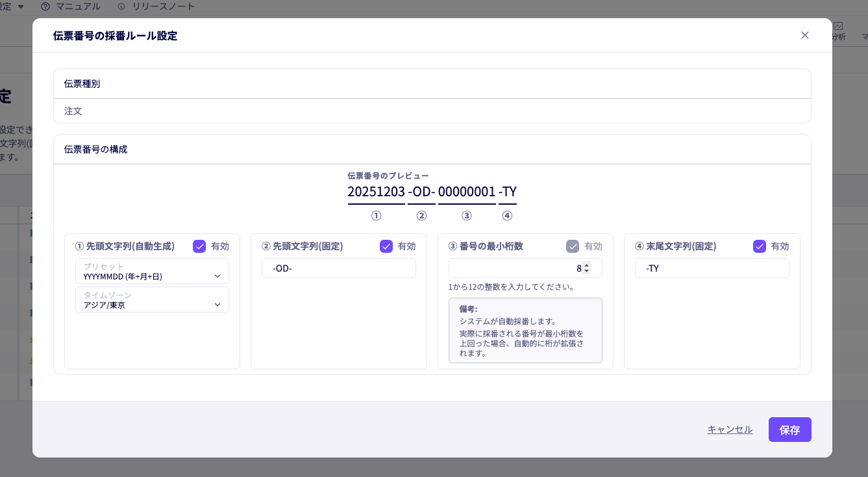Click the chevron in the タイムゾーン dropdown

tap(217, 305)
